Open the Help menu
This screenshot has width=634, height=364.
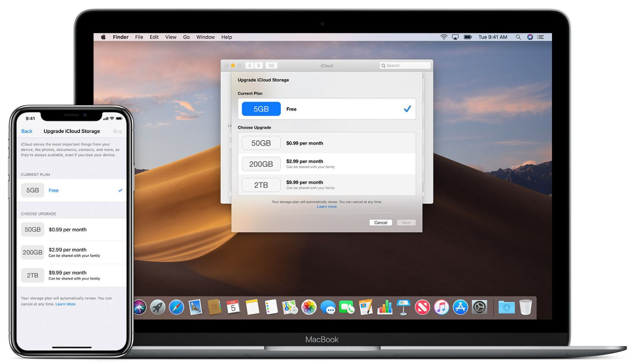[227, 37]
